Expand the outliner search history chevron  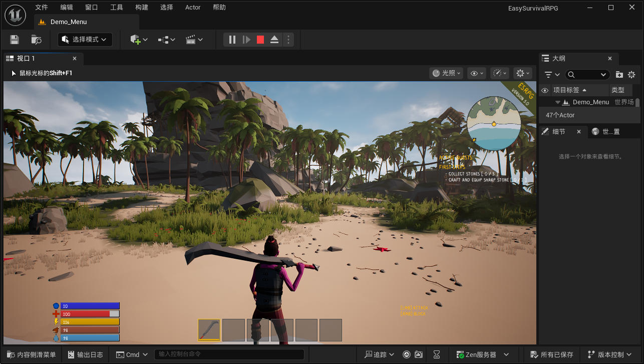pos(603,75)
